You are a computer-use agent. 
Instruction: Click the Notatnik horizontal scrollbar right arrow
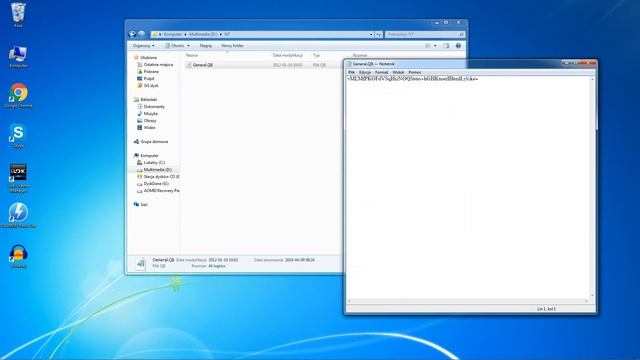point(587,301)
